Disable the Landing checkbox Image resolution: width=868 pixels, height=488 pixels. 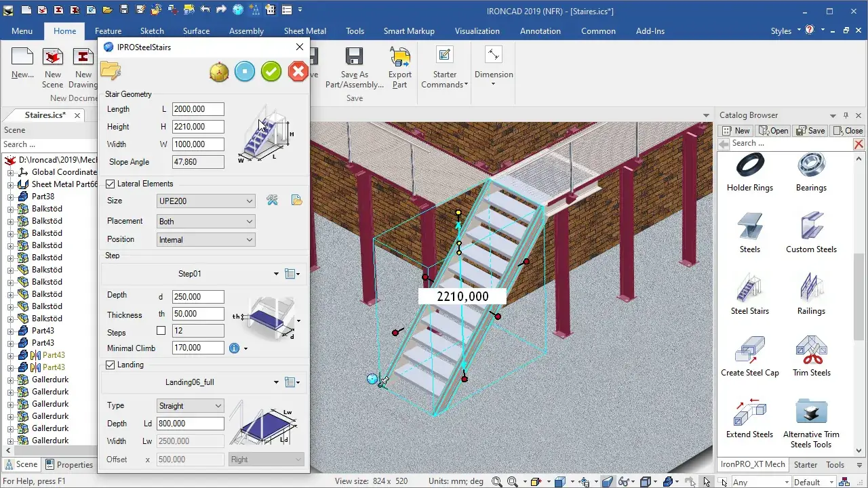[111, 365]
